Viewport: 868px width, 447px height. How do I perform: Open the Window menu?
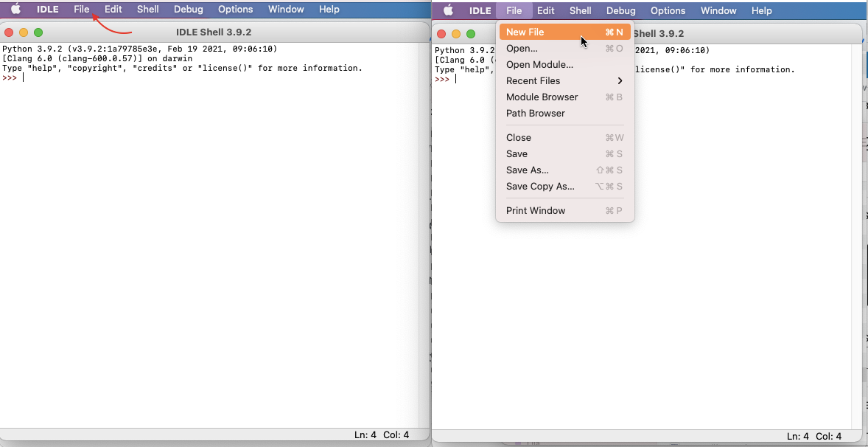point(285,9)
